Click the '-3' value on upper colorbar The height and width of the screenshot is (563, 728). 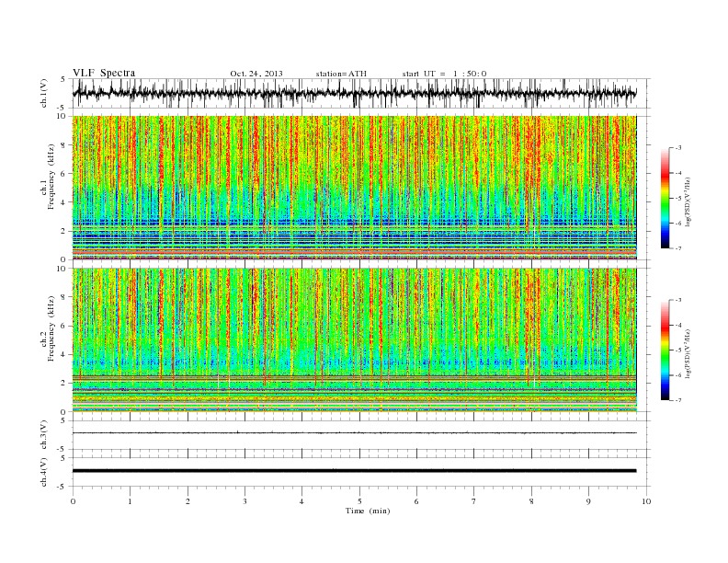coord(677,148)
